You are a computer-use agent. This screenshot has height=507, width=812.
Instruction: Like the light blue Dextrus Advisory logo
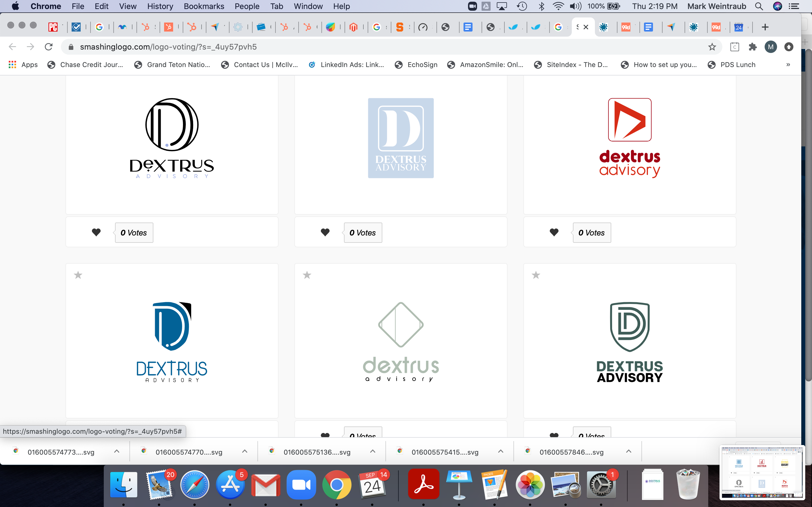click(325, 232)
